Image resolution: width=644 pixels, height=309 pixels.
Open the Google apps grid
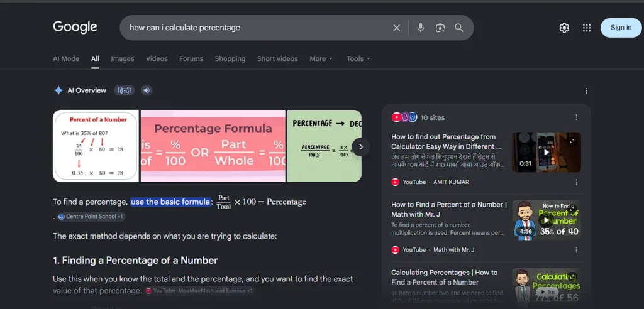(587, 28)
